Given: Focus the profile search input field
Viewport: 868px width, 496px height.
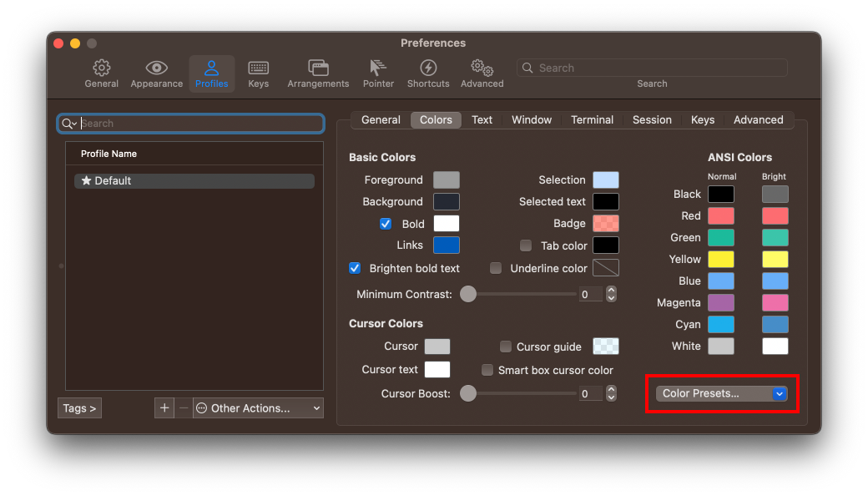Looking at the screenshot, I should tap(190, 124).
